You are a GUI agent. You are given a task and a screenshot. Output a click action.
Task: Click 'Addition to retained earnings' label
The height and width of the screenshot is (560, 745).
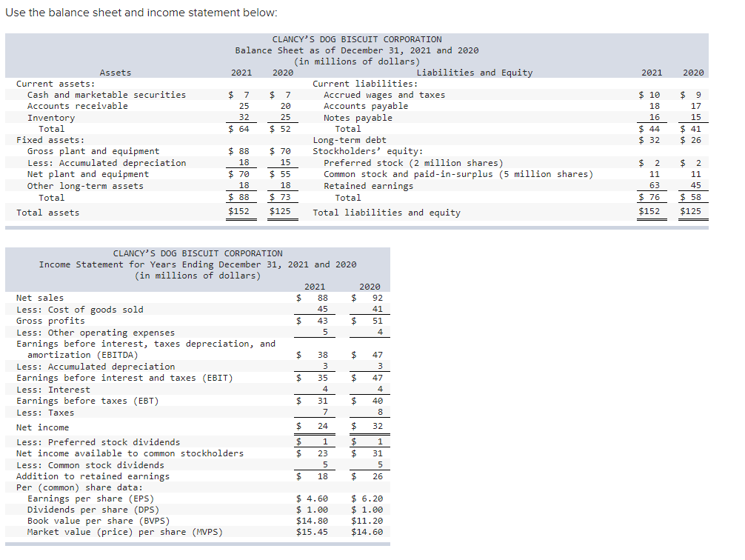pyautogui.click(x=93, y=476)
